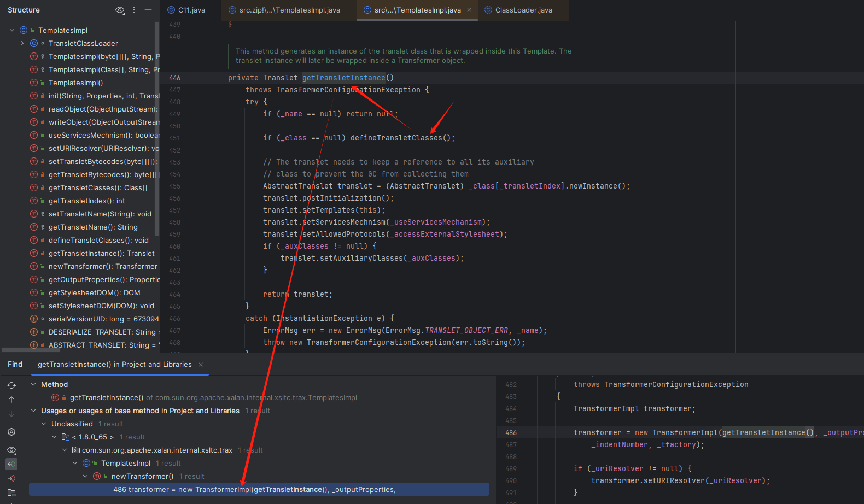Open Find usages settings gear

tap(11, 432)
